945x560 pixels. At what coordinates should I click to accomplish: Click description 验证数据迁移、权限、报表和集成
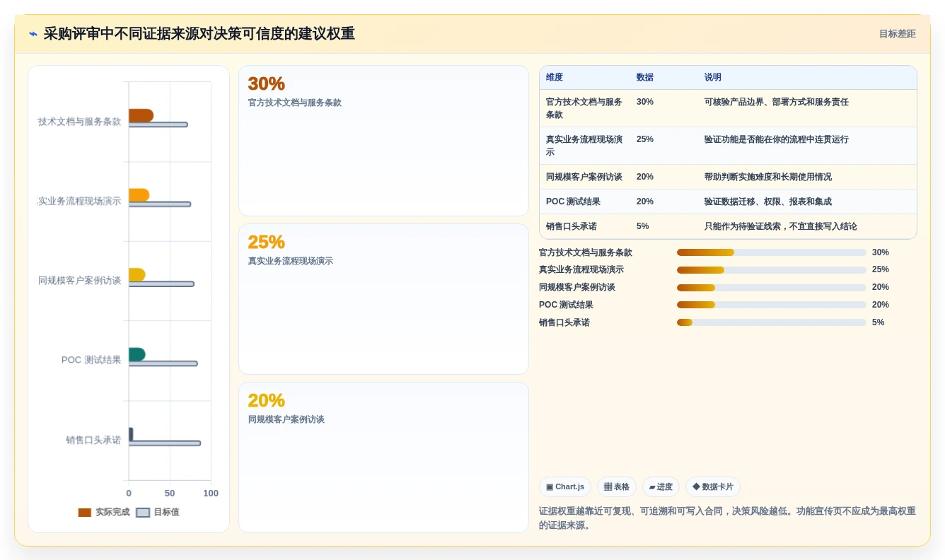[x=768, y=202]
